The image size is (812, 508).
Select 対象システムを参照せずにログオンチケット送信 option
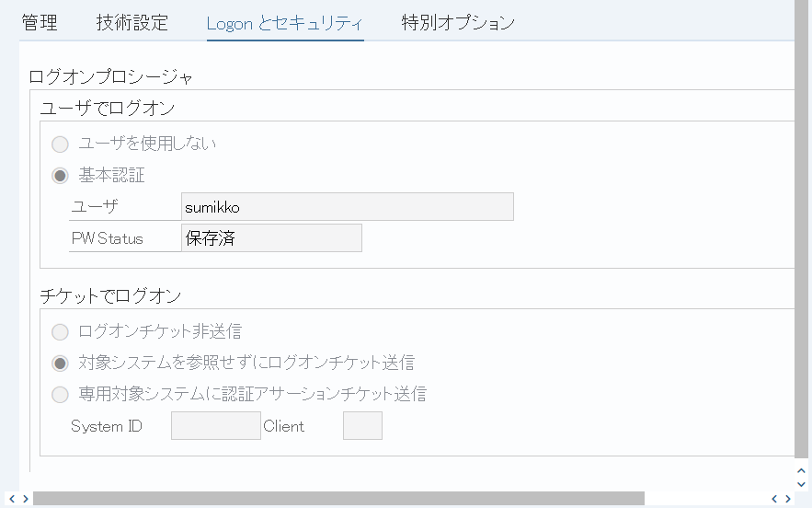(60, 364)
